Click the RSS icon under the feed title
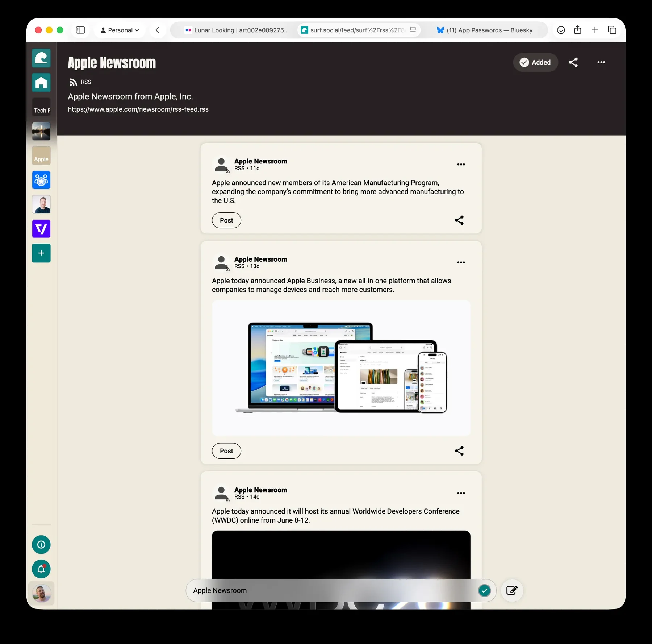Image resolution: width=652 pixels, height=644 pixels. (73, 82)
